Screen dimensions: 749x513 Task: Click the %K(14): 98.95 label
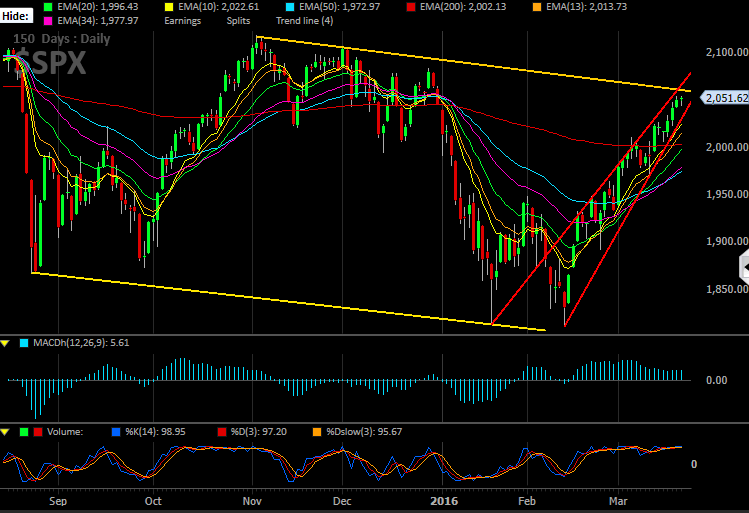point(155,432)
